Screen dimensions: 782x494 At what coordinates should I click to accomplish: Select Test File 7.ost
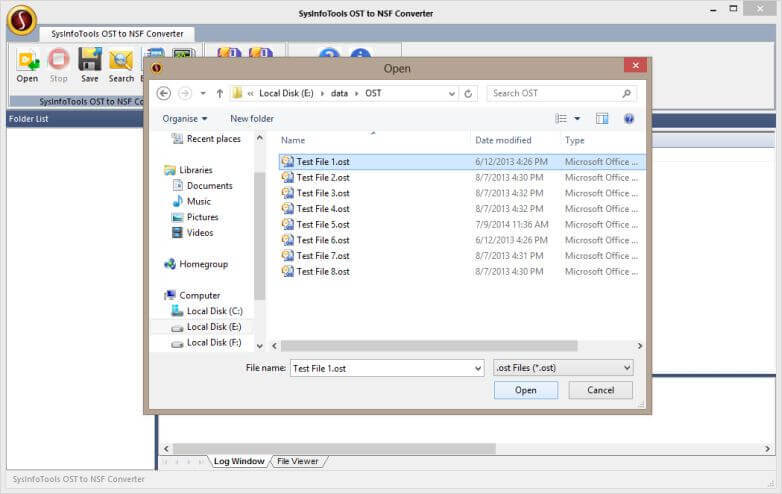[323, 256]
